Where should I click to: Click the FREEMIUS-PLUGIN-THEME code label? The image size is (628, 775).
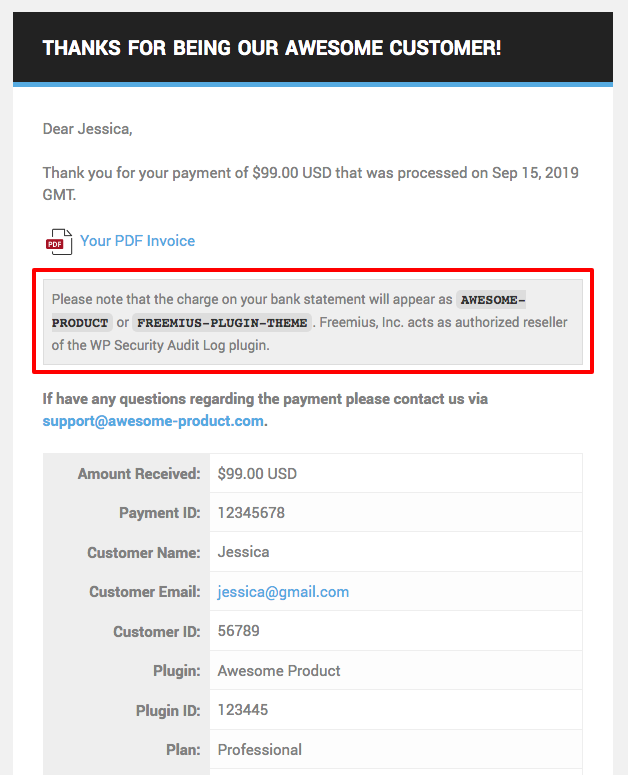point(223,323)
